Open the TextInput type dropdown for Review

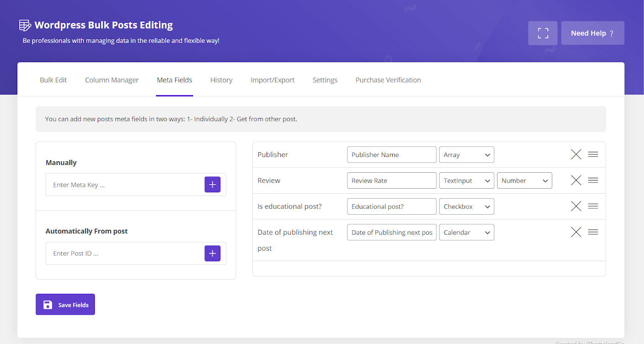pyautogui.click(x=466, y=180)
